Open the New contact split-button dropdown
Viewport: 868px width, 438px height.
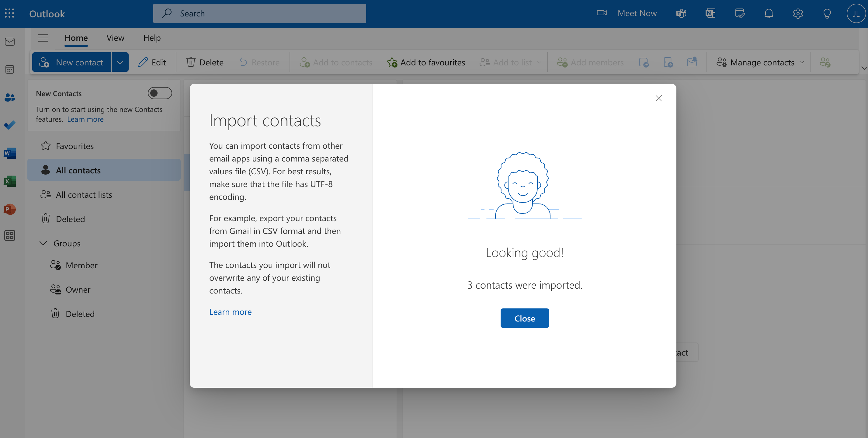tap(120, 62)
